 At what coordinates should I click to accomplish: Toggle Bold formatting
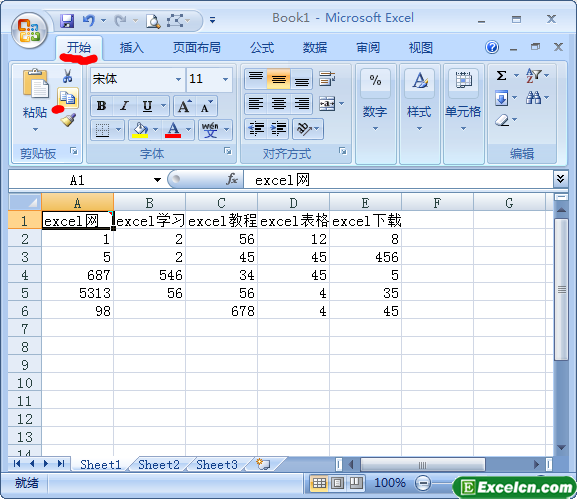click(x=102, y=106)
